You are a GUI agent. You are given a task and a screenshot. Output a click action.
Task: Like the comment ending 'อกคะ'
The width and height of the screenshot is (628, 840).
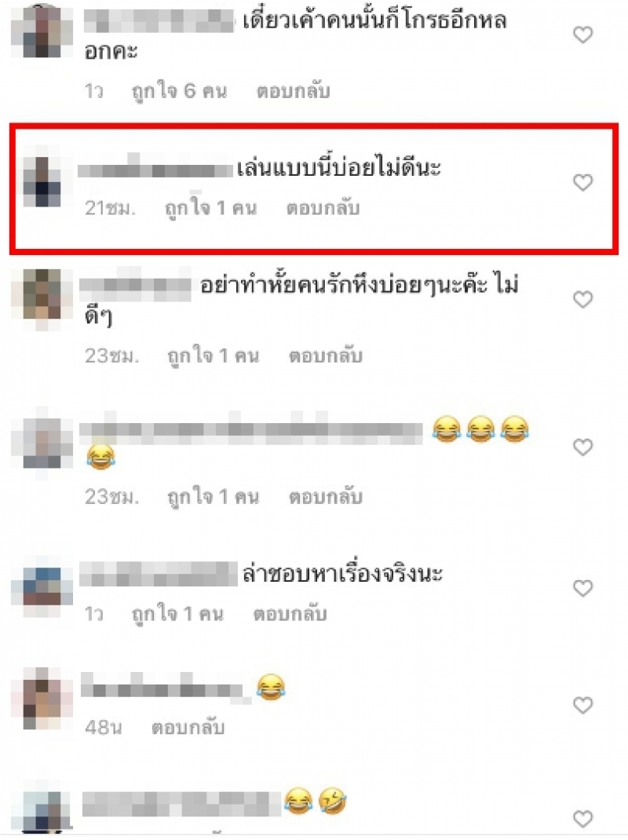point(583,35)
